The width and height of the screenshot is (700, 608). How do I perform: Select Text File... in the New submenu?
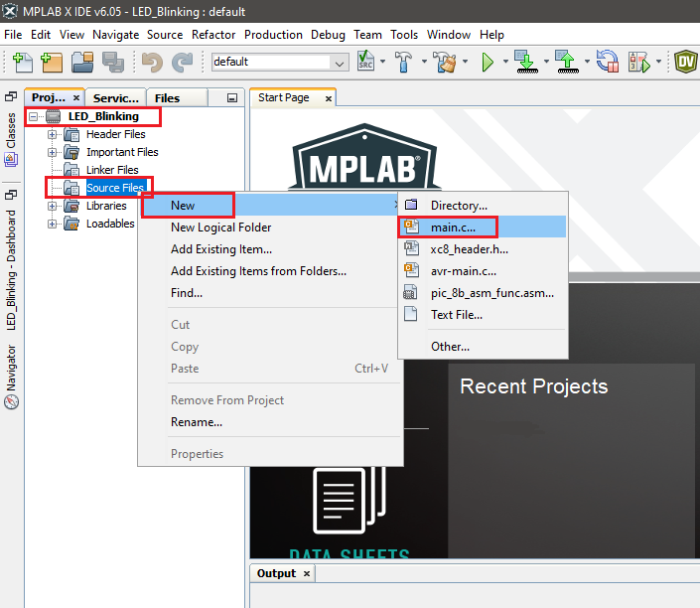pos(483,315)
